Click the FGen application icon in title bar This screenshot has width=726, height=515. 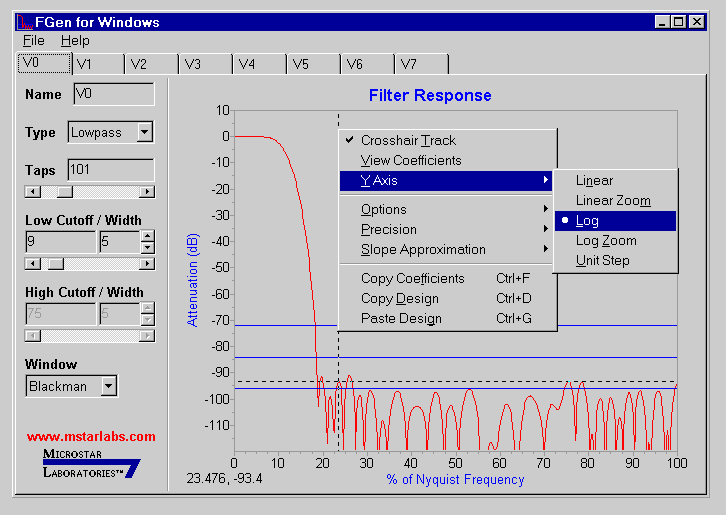pos(25,22)
